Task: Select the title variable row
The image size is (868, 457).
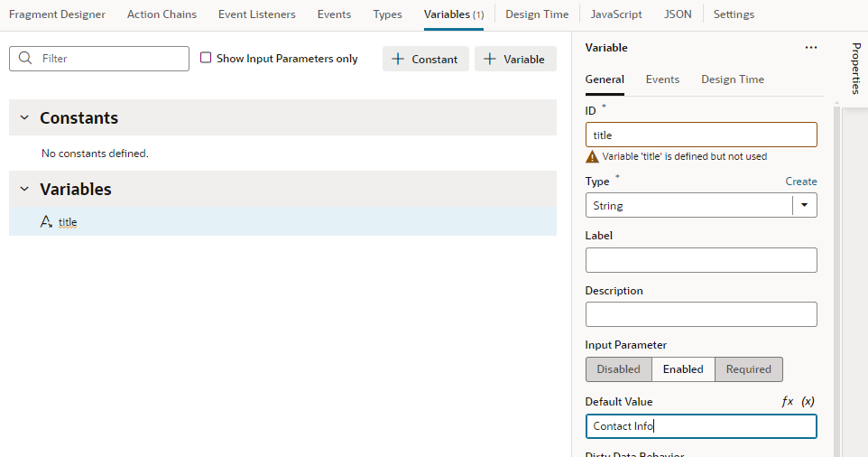Action: coord(282,221)
